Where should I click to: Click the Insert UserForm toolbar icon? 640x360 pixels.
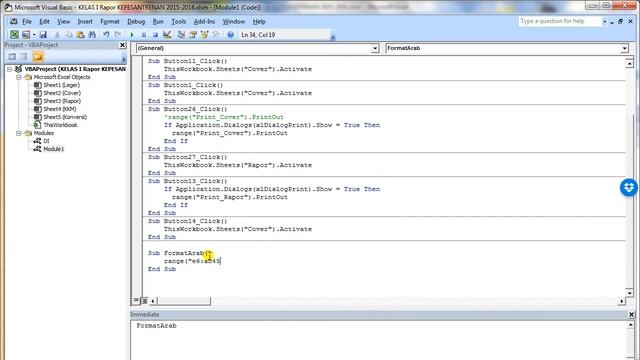tap(26, 35)
